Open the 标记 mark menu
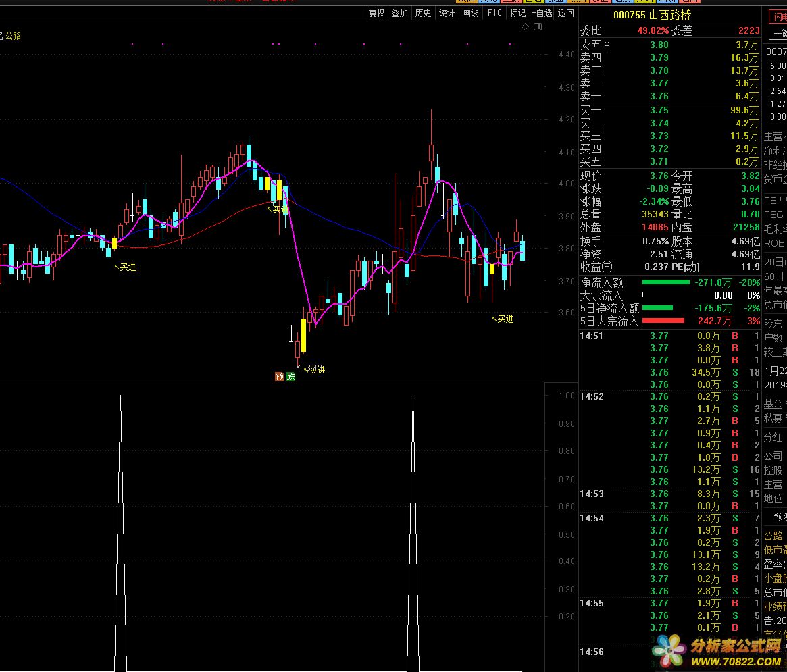Image resolution: width=787 pixels, height=672 pixels. pyautogui.click(x=517, y=13)
